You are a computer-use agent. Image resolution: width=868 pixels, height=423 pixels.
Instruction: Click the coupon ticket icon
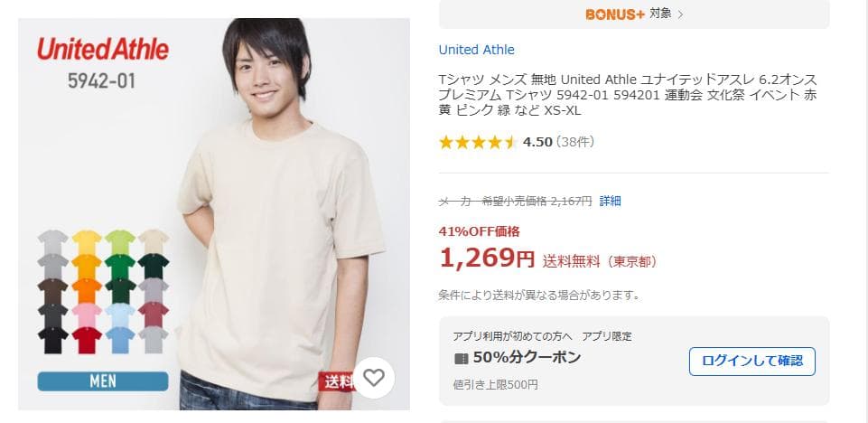point(461,358)
